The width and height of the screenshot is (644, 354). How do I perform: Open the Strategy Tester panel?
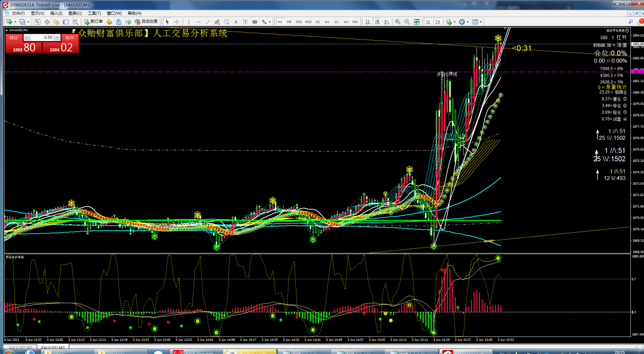tap(75, 22)
